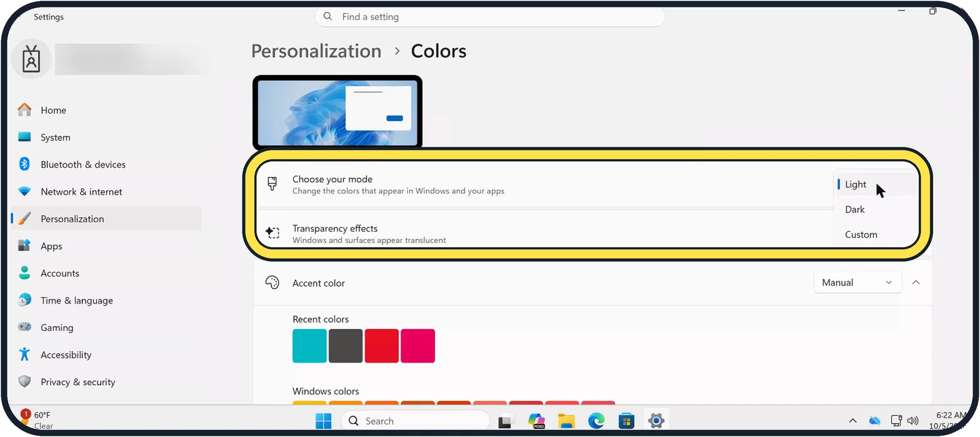
Task: Launch Microsoft Edge from the taskbar
Action: pos(596,421)
